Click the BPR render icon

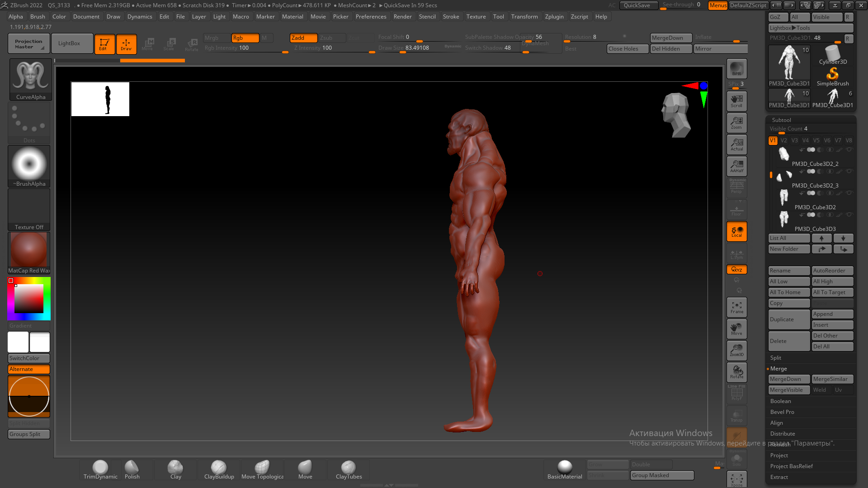[736, 69]
